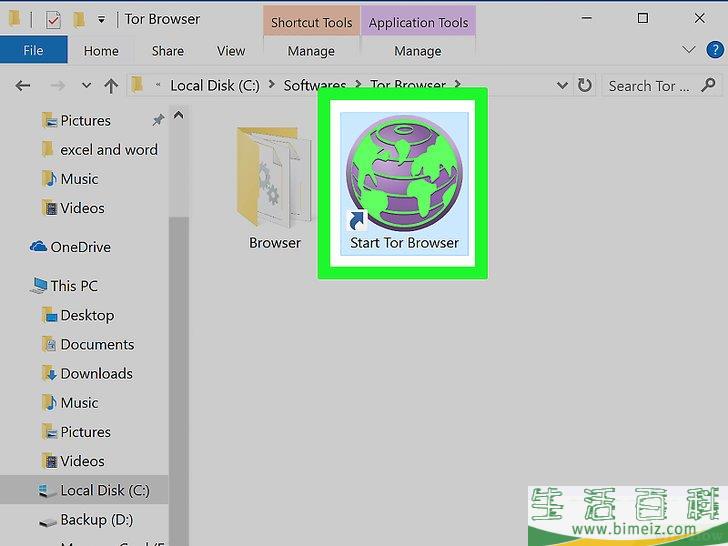The image size is (728, 546).
Task: Click the This PC computer icon
Action: coord(38,286)
